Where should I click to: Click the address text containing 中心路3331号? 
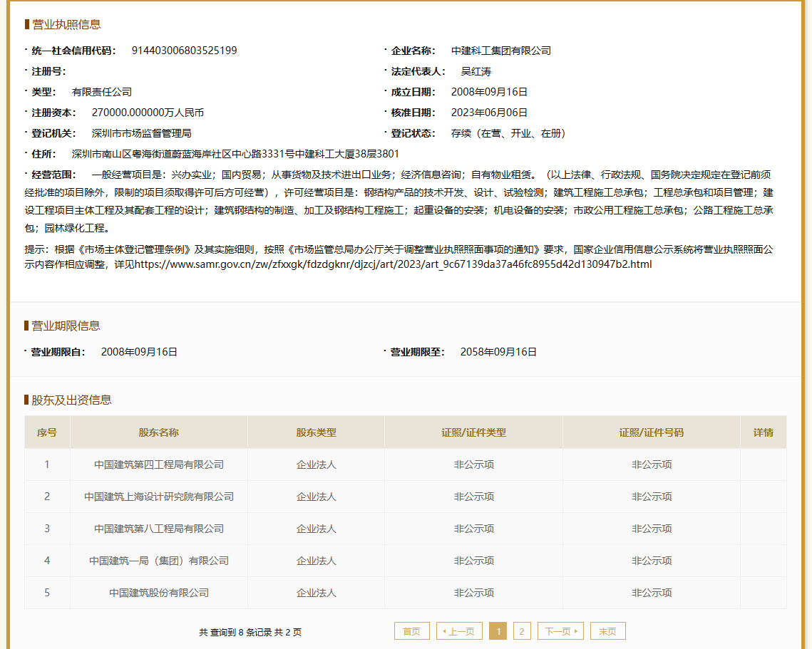[235, 154]
